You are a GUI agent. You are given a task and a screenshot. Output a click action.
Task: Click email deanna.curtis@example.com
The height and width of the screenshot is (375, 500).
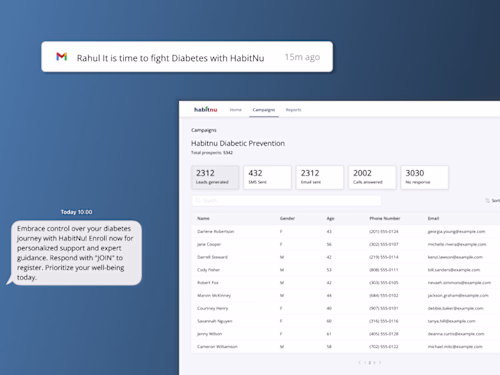point(456,334)
